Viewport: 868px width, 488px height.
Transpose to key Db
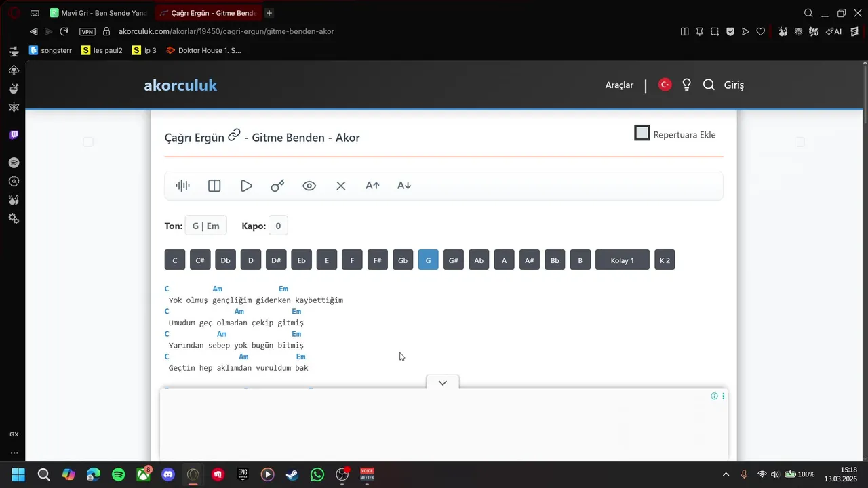[225, 260]
